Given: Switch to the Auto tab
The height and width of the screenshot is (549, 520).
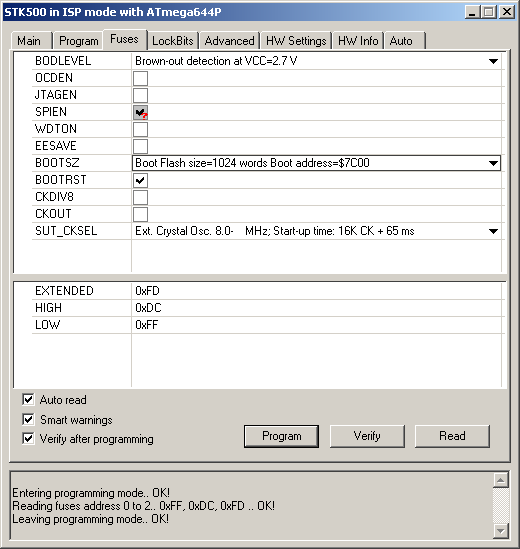Looking at the screenshot, I should [405, 41].
